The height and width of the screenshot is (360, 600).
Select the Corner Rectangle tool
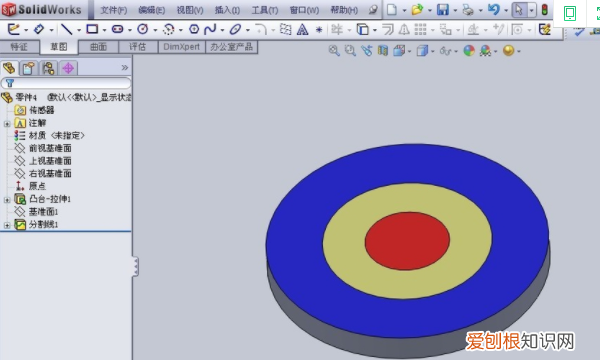click(x=92, y=29)
